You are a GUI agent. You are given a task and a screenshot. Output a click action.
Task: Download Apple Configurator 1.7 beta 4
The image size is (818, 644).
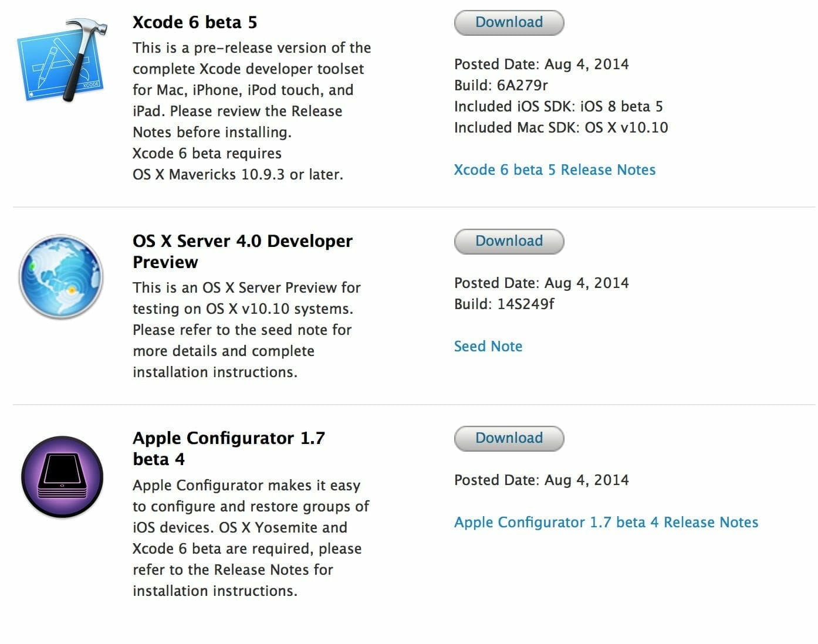point(509,439)
